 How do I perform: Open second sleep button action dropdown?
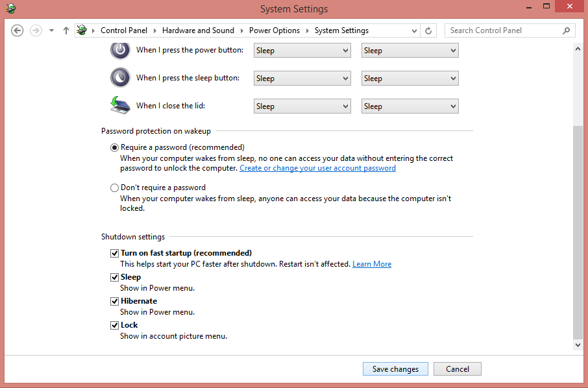(410, 79)
